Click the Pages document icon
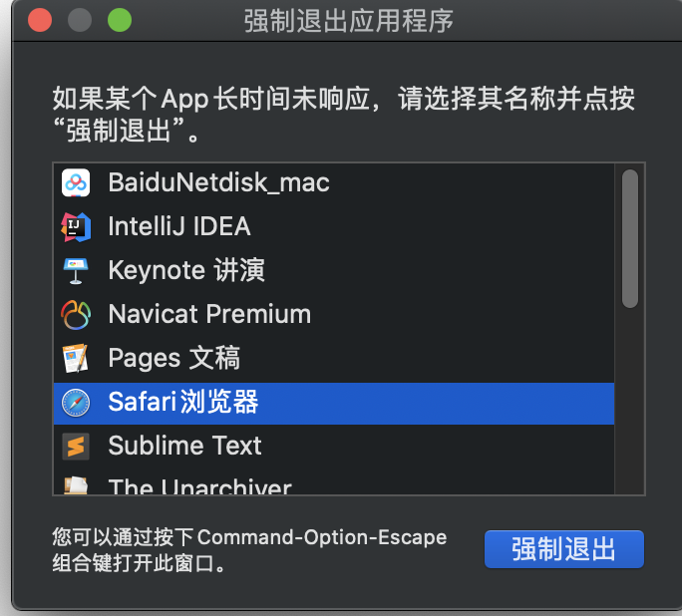 click(x=76, y=358)
